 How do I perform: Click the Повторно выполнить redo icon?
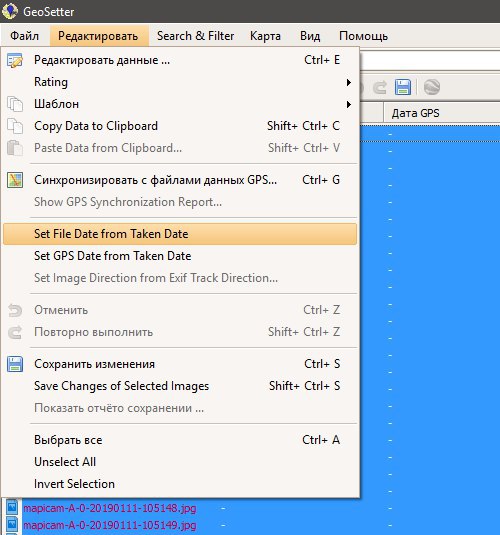[15, 332]
